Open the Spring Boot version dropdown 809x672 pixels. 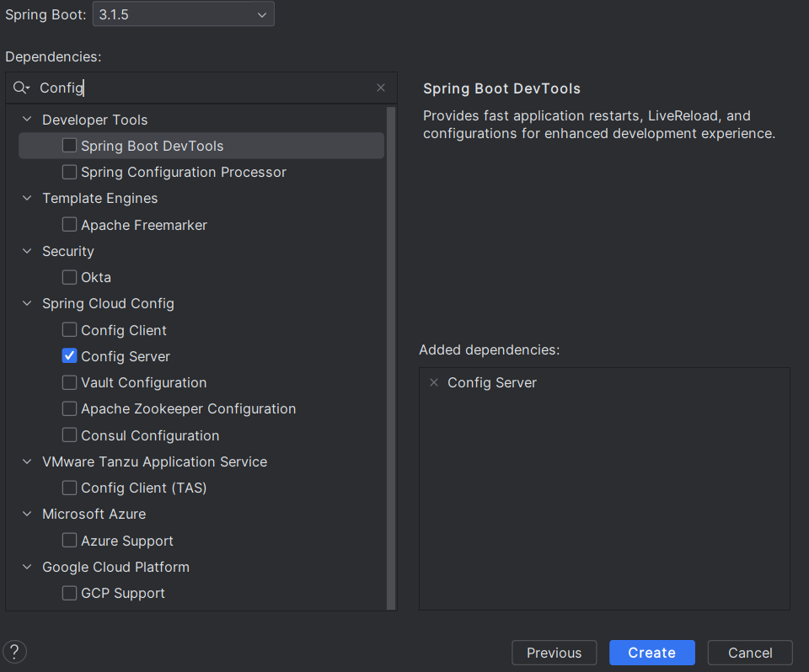click(x=183, y=14)
